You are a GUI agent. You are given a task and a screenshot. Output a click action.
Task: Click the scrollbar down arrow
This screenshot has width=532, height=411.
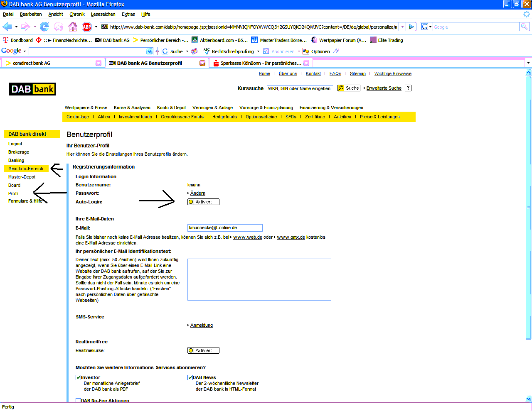529,399
